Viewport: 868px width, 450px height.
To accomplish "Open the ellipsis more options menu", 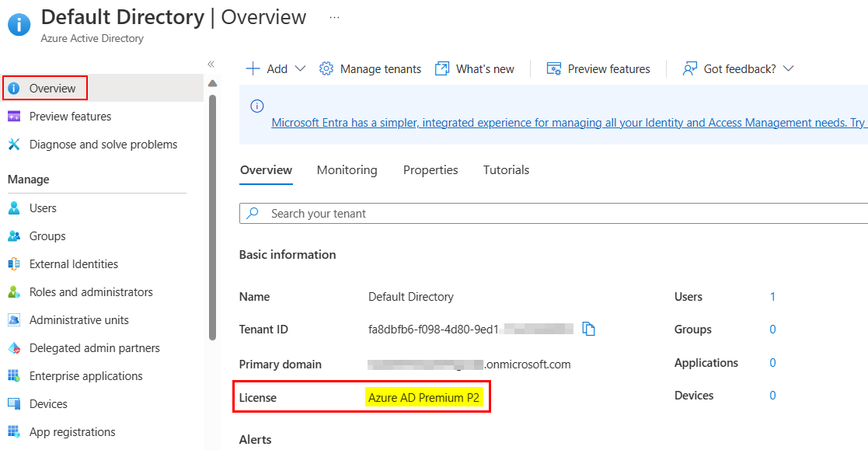I will [x=334, y=18].
